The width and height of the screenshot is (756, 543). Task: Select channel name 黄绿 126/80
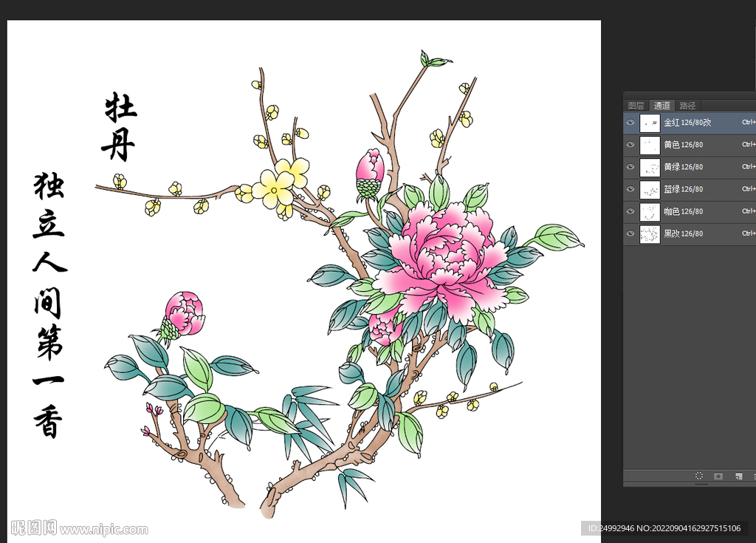(x=683, y=167)
